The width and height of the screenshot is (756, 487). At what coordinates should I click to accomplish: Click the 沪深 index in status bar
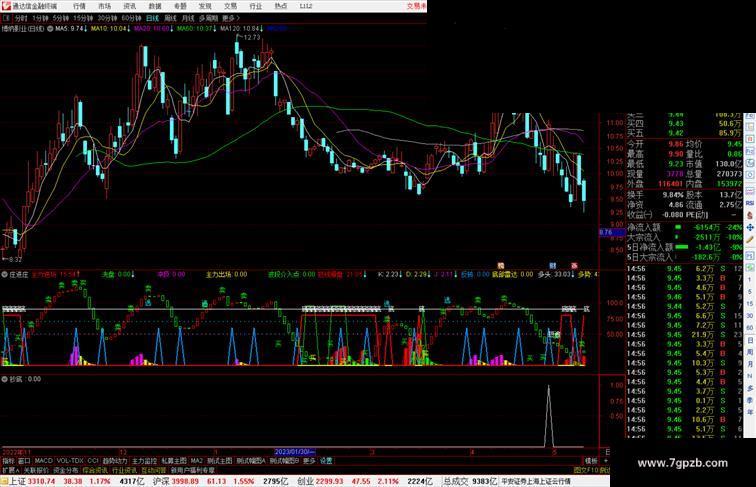point(162,481)
